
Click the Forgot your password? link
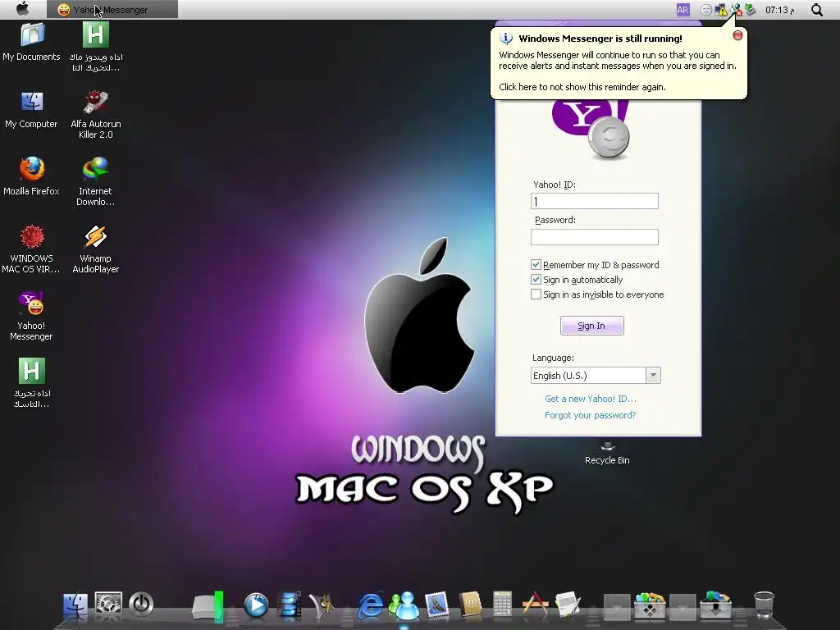click(591, 415)
